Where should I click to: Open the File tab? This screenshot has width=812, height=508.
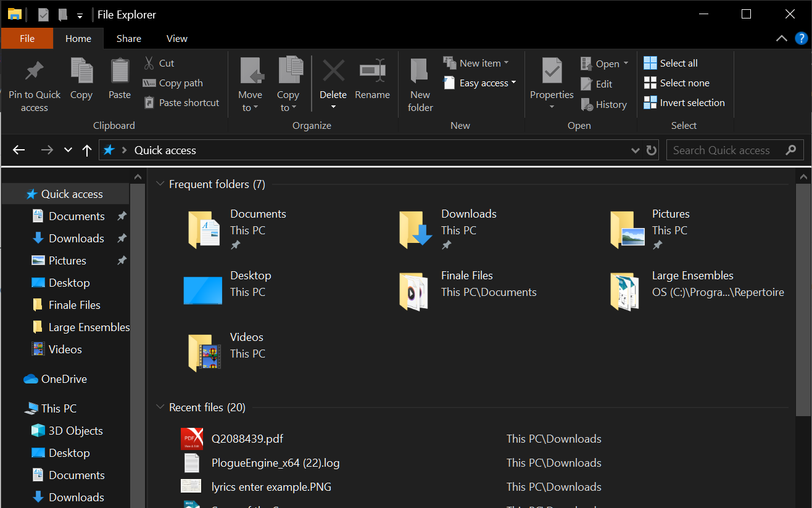(27, 38)
